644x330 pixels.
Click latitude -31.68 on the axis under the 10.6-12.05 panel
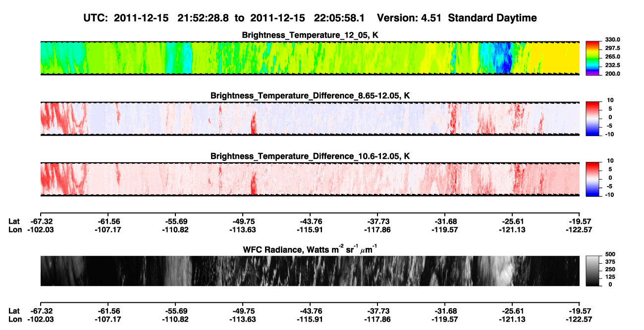click(445, 222)
